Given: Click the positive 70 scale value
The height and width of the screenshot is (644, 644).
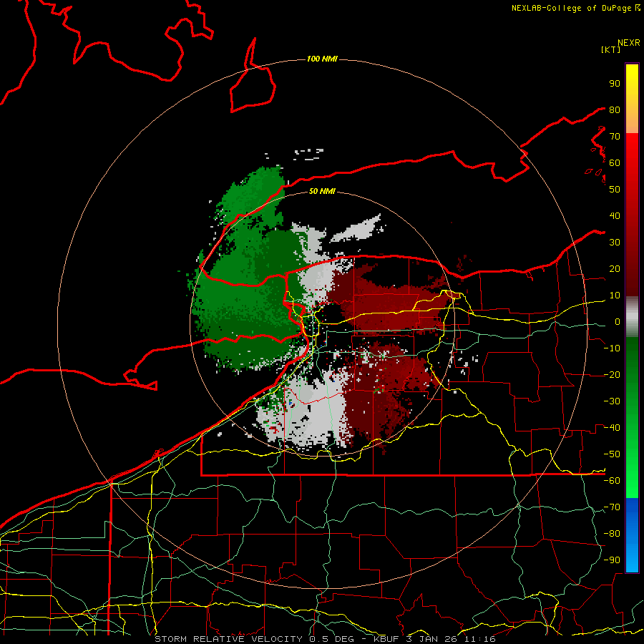Looking at the screenshot, I should click(615, 137).
